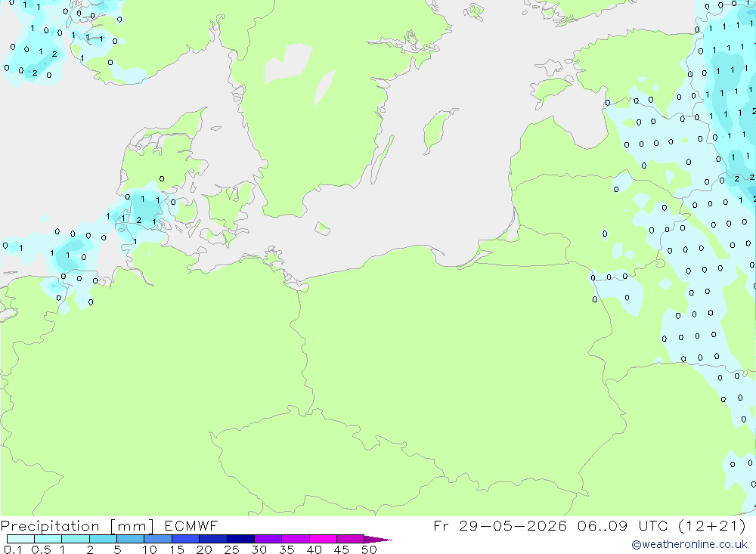Click the 0.5–1 mm legend color swatch
The width and height of the screenshot is (756, 554).
pyautogui.click(x=48, y=539)
